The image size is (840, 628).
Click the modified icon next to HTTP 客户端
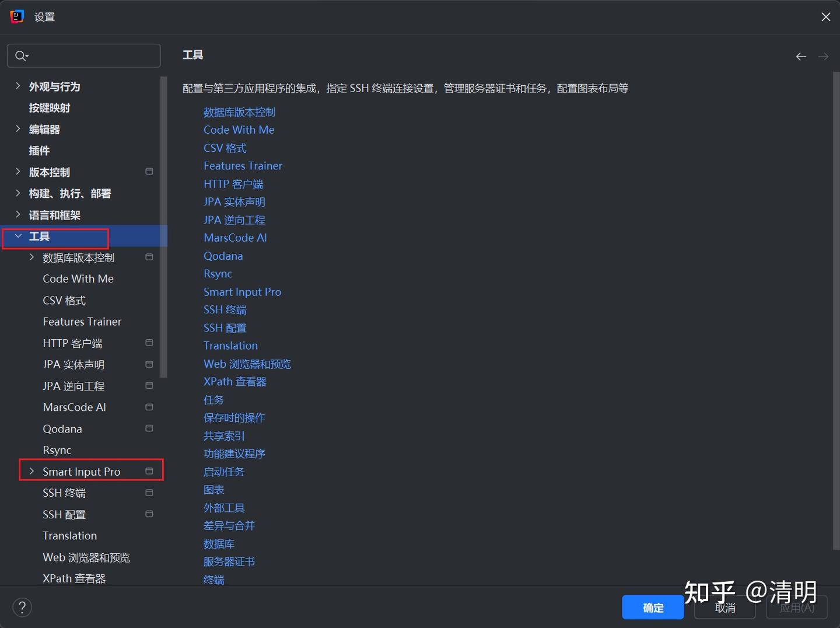[x=149, y=343]
